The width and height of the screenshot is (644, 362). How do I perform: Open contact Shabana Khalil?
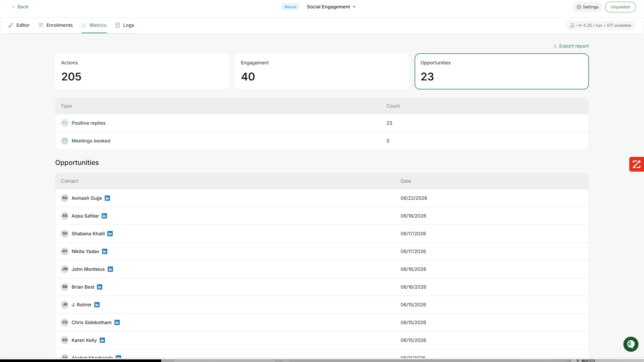(x=88, y=234)
